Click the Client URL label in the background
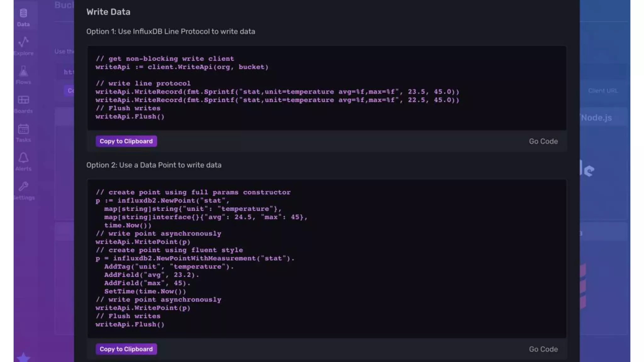The height and width of the screenshot is (362, 644). 602,91
